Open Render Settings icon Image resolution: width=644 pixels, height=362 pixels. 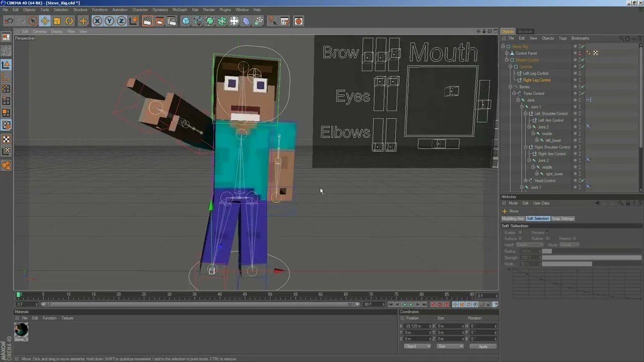[172, 21]
